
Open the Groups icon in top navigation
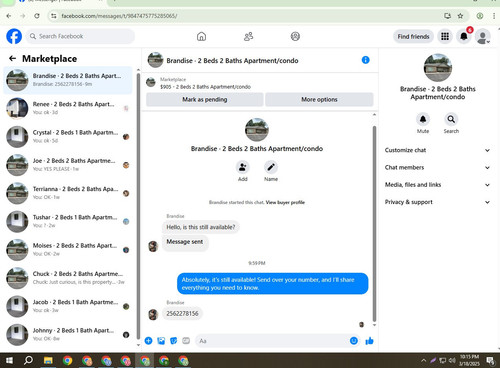(295, 36)
